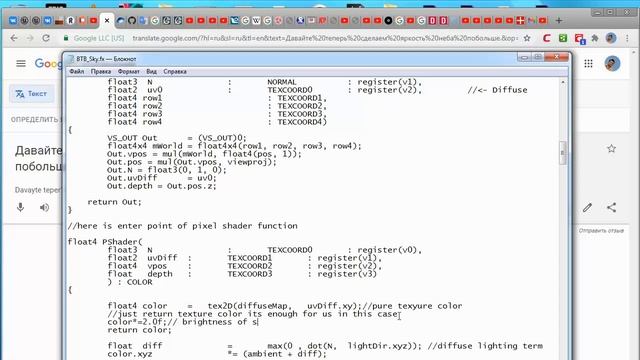Screen dimensions: 640x360
Task: Open the red C extension icon
Action: point(547,38)
